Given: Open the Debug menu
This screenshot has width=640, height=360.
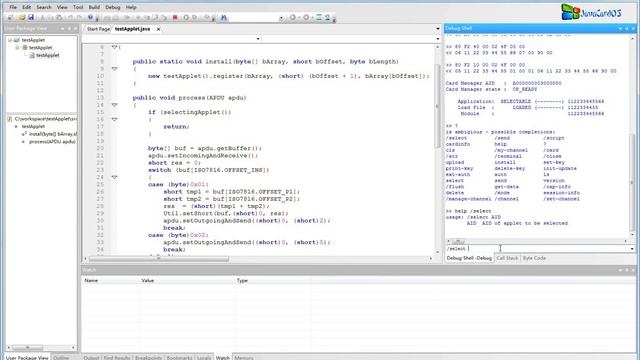Looking at the screenshot, I should pyautogui.click(x=113, y=7).
